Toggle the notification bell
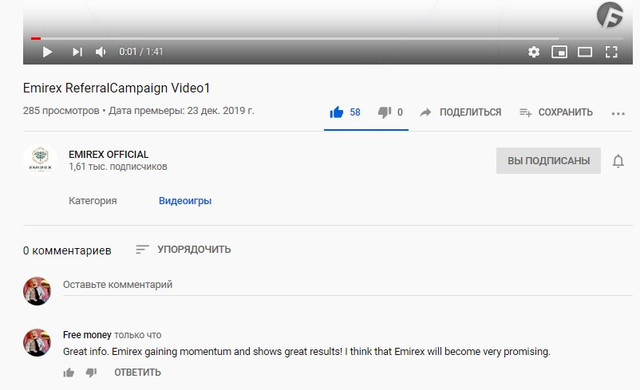Screen dimensions: 640x390 tap(618, 161)
